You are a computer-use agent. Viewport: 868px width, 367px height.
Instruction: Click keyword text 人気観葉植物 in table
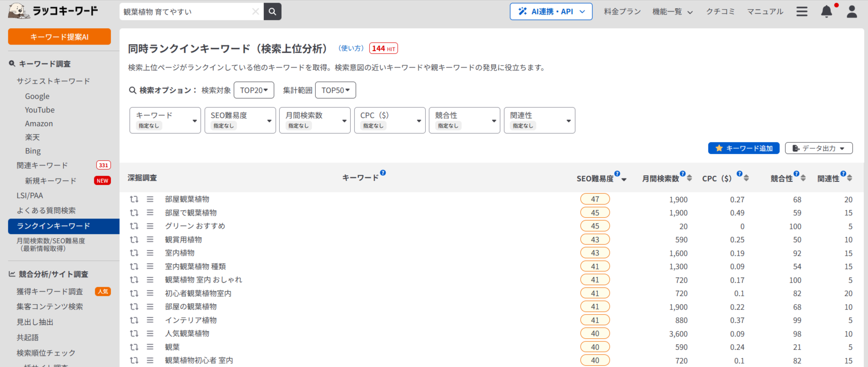point(187,333)
